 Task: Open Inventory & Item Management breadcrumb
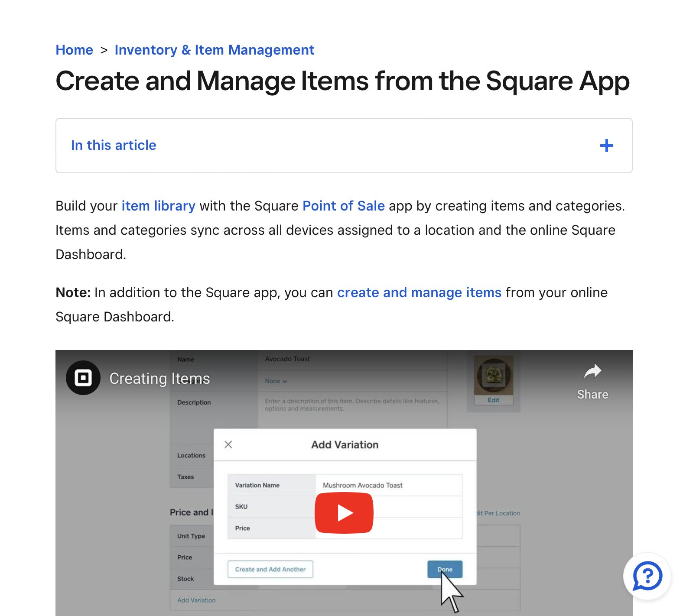click(214, 50)
